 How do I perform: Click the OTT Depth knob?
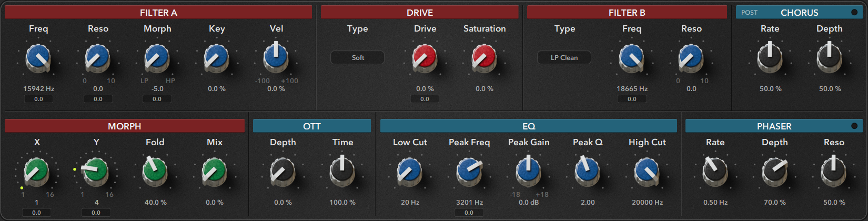pyautogui.click(x=283, y=172)
